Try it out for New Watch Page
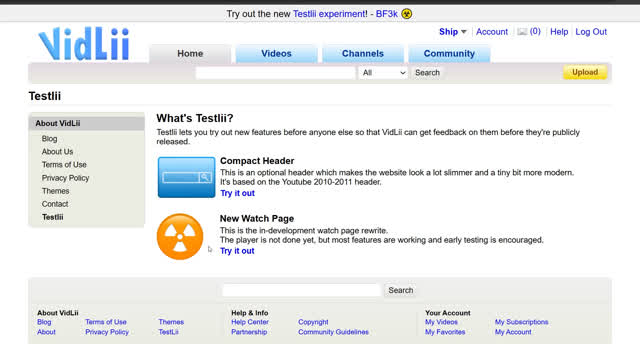The width and height of the screenshot is (640, 360). coord(237,251)
